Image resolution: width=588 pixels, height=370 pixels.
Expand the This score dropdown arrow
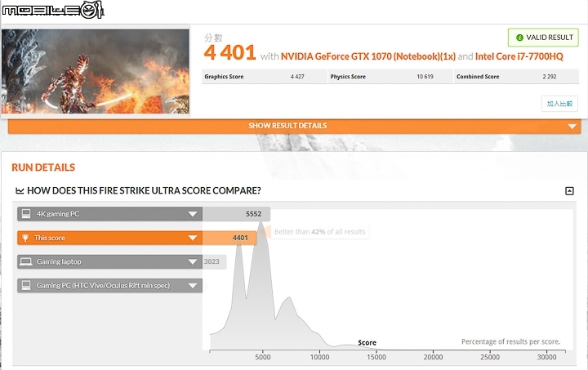tap(193, 238)
